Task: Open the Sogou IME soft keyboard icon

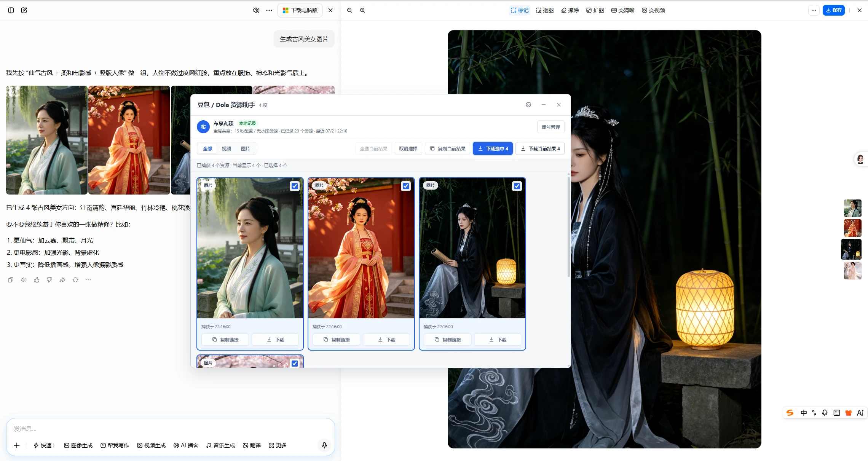Action: coord(837,413)
